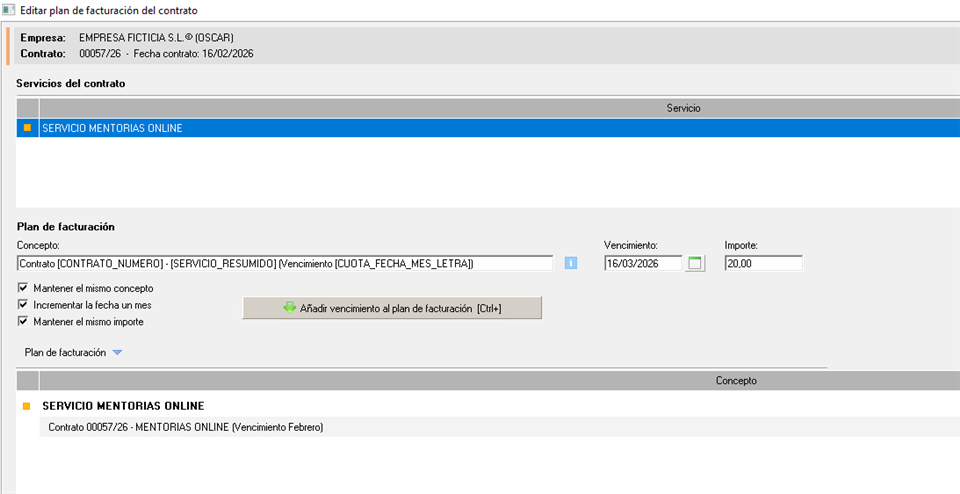Screen dimensions: 960x494
Task: Focus the Importe amount field
Action: (763, 263)
